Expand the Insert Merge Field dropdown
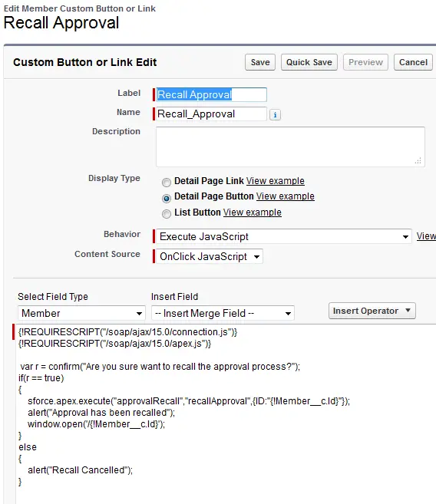The width and height of the screenshot is (436, 504). click(223, 313)
